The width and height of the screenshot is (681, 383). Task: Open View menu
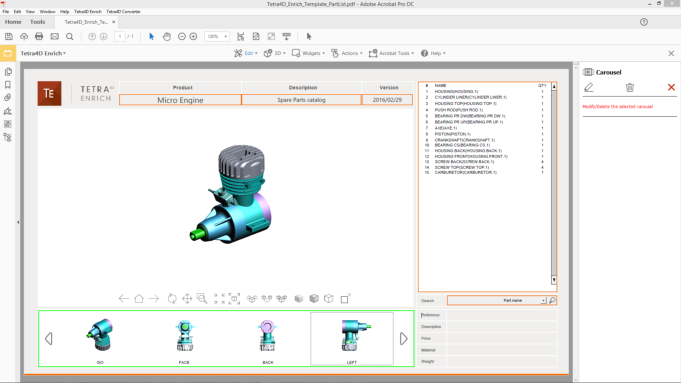(x=30, y=11)
